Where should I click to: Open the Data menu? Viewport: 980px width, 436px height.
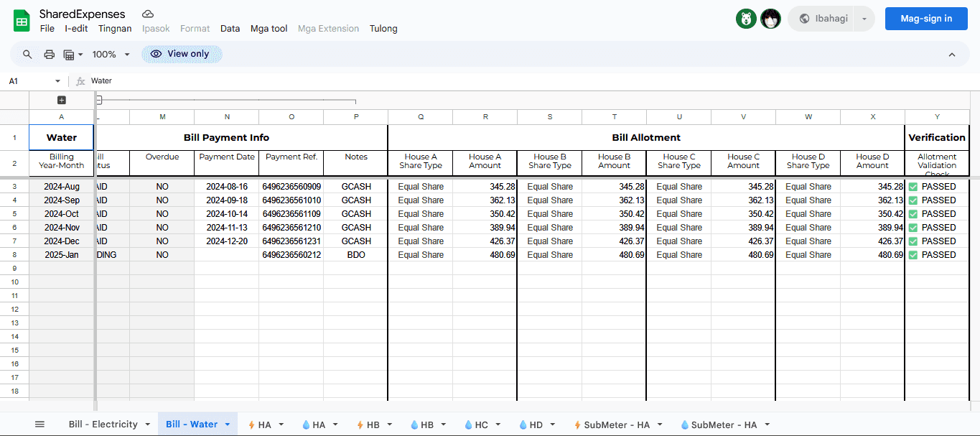click(230, 29)
